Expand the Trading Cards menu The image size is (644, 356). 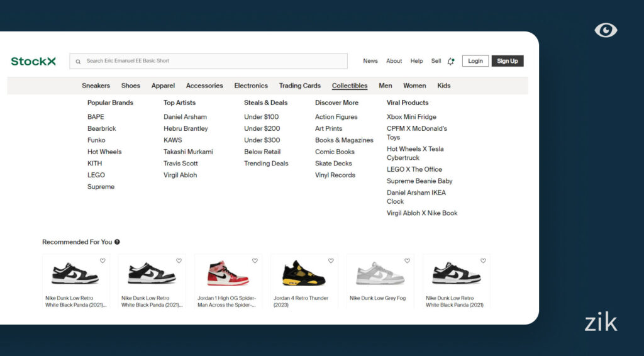click(x=299, y=86)
